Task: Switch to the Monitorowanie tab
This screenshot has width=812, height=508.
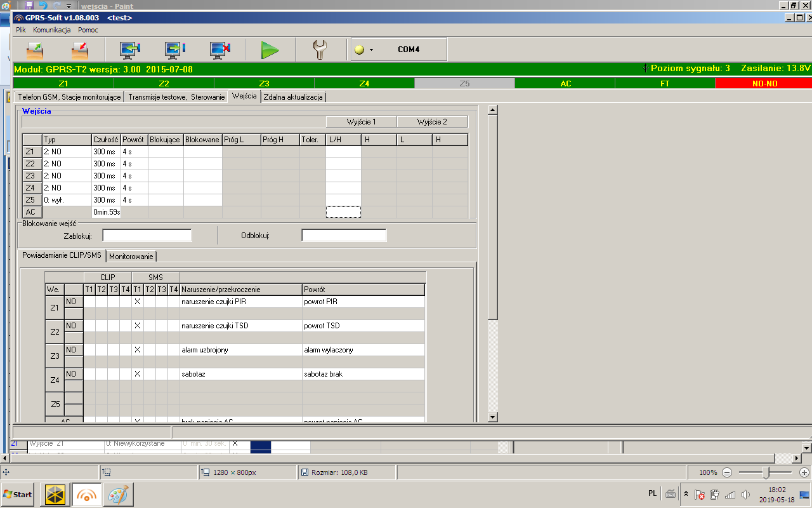Action: (131, 256)
